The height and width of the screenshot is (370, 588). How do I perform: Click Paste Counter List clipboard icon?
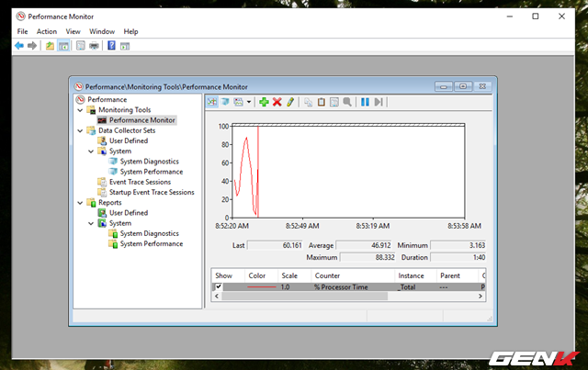[321, 102]
